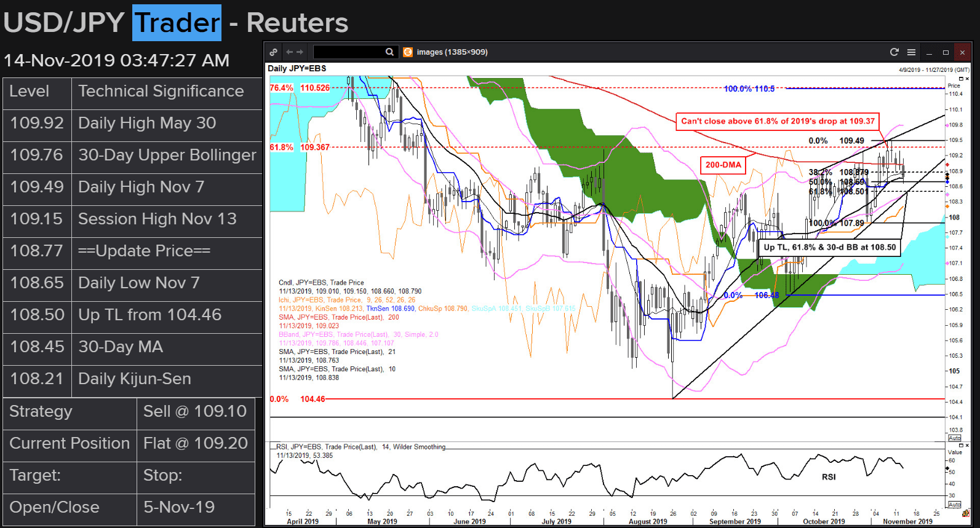
Task: Click the 108.77 level cell
Action: (x=37, y=253)
